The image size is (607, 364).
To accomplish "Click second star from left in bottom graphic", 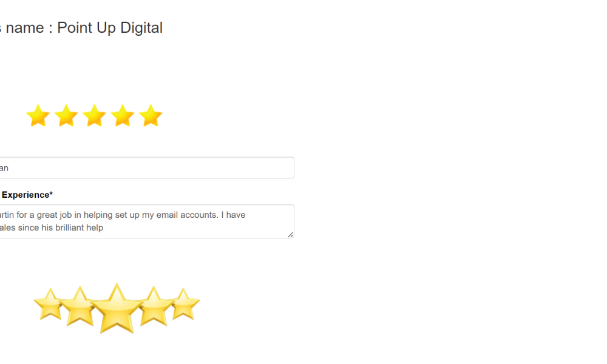I will [x=80, y=307].
